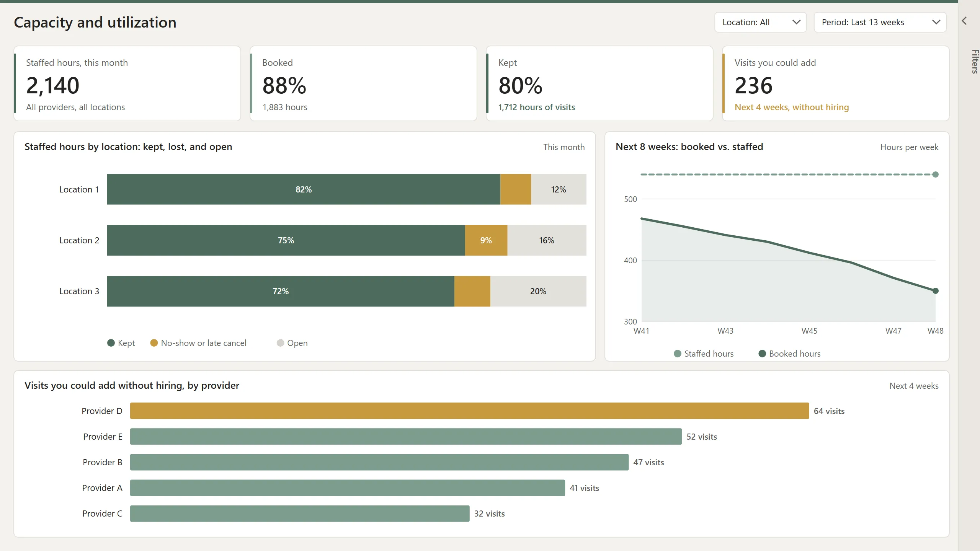Select the Staffed hours 2,140 card
This screenshot has width=980, height=551.
coord(127,83)
